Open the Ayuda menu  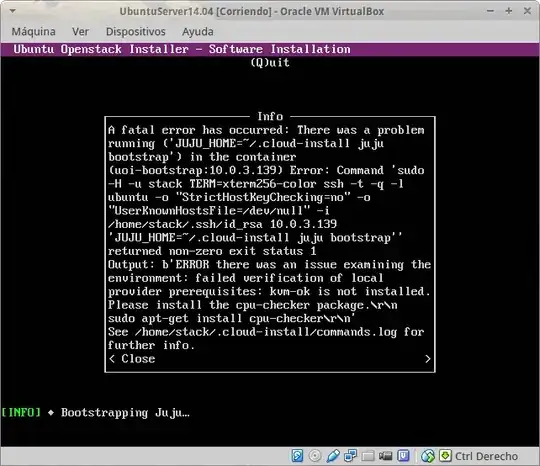pos(198,32)
